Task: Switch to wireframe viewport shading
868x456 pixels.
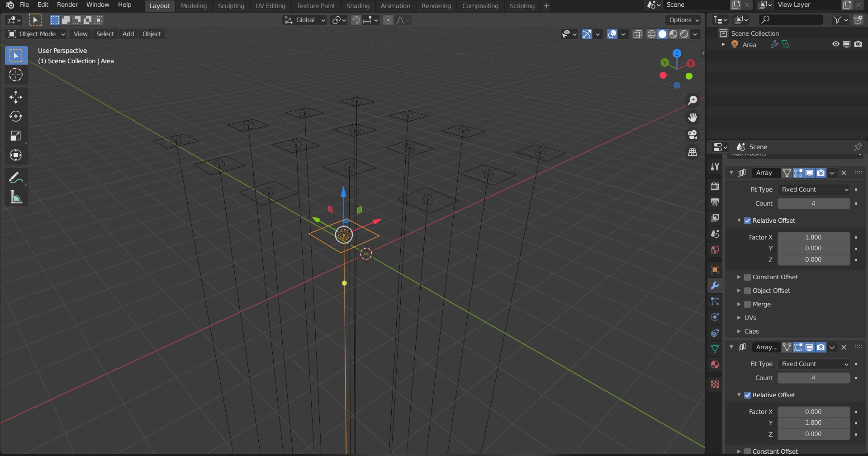Action: click(x=651, y=34)
